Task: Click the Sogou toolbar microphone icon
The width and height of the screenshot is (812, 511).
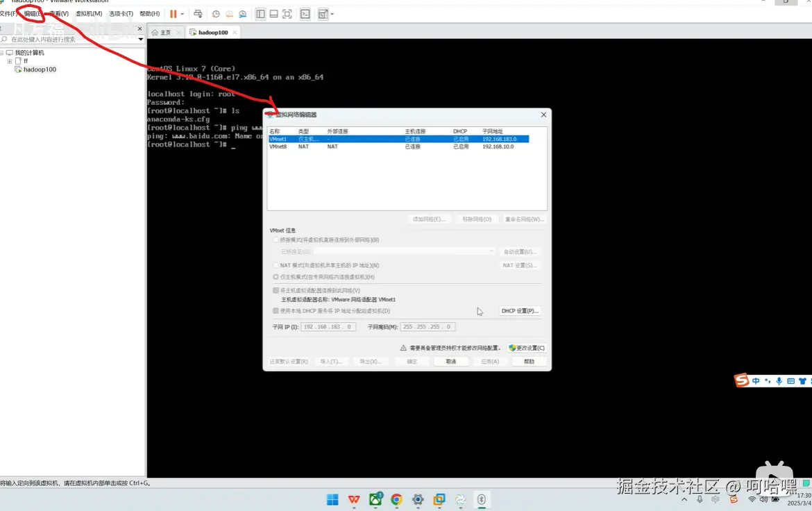Action: 779,381
